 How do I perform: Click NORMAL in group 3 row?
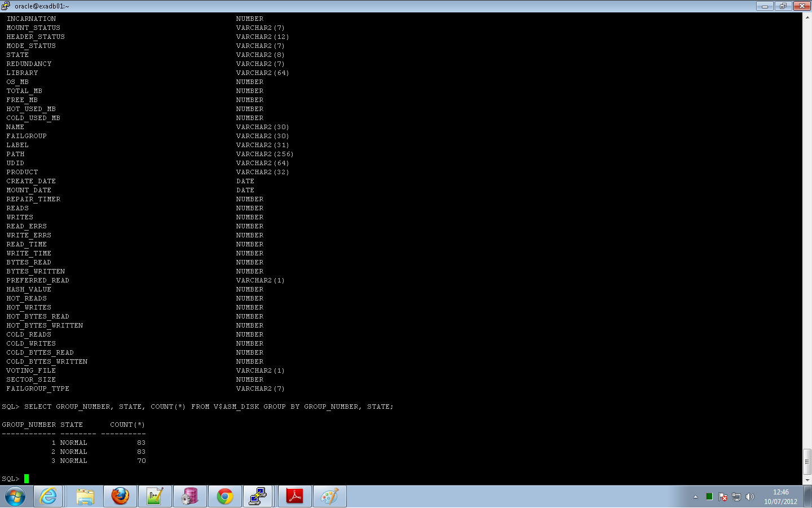click(x=74, y=461)
